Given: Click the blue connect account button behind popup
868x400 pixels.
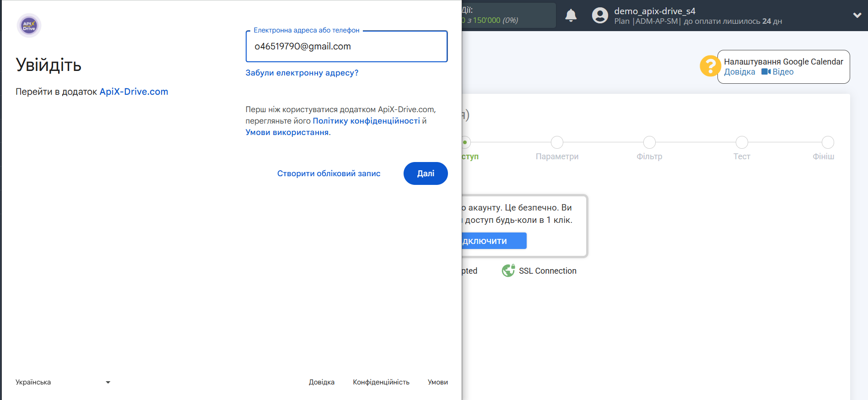Looking at the screenshot, I should coord(494,241).
